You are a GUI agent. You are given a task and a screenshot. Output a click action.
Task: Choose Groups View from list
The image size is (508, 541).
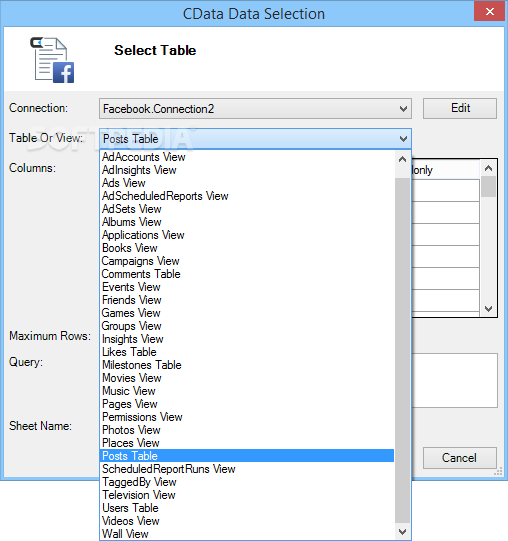[x=247, y=326]
